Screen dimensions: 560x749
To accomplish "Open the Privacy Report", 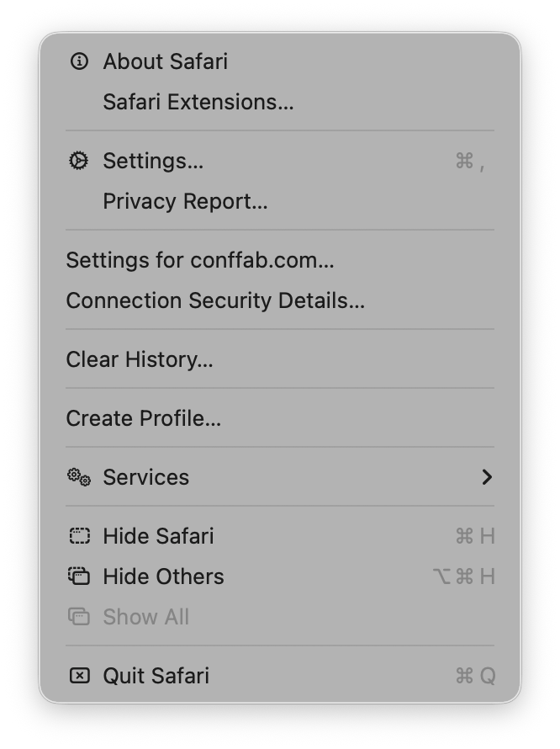I will pyautogui.click(x=185, y=200).
